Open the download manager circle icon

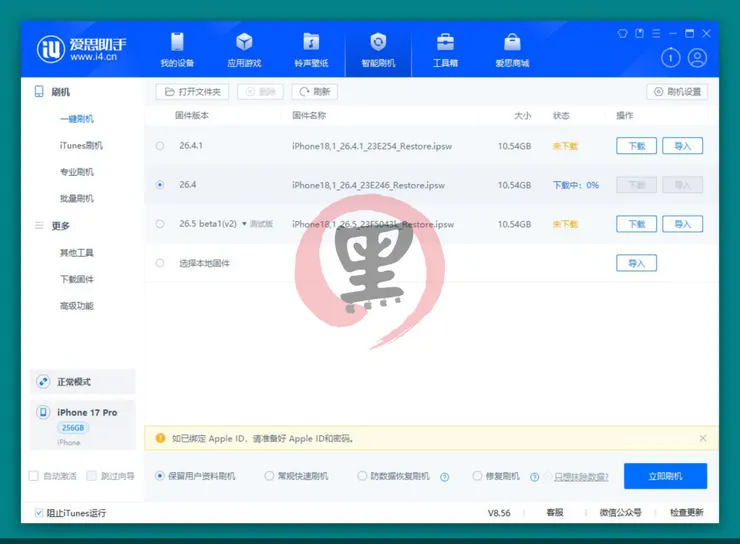[x=671, y=58]
